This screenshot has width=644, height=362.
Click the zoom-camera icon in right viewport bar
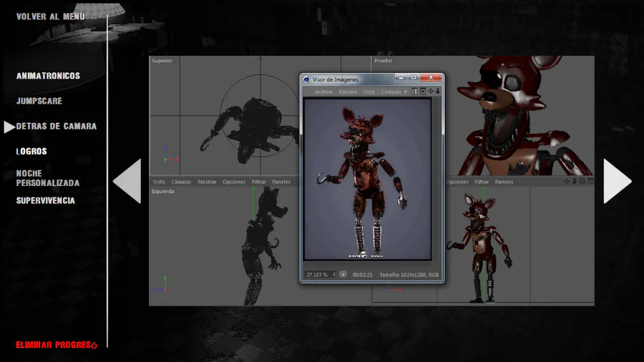[575, 181]
